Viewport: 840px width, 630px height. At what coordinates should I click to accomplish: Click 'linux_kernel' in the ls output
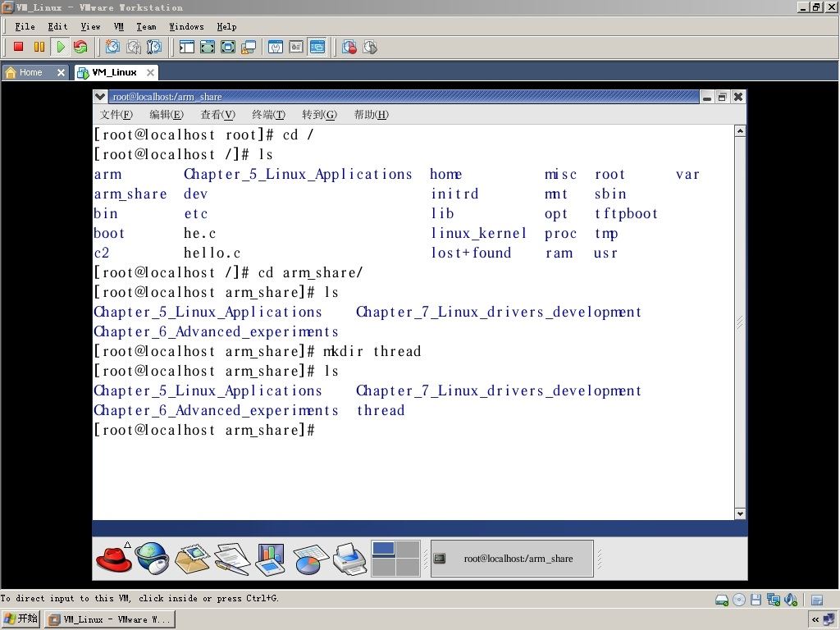pyautogui.click(x=478, y=234)
